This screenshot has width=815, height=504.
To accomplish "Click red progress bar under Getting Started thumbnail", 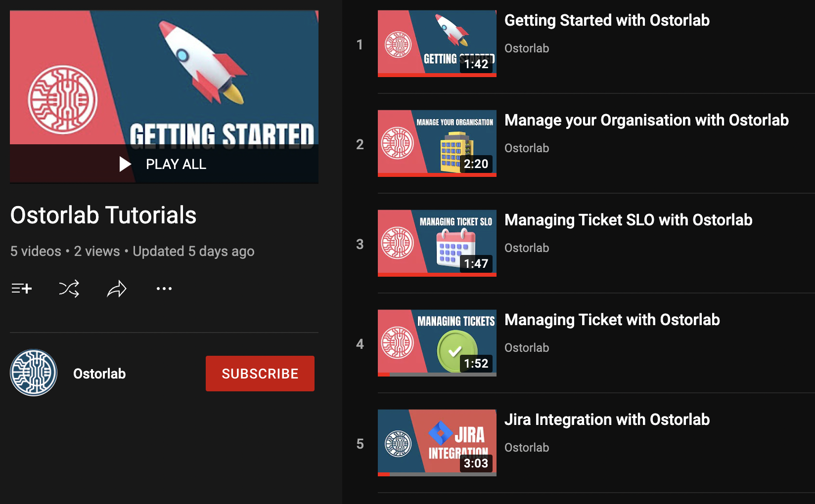I will tap(437, 75).
